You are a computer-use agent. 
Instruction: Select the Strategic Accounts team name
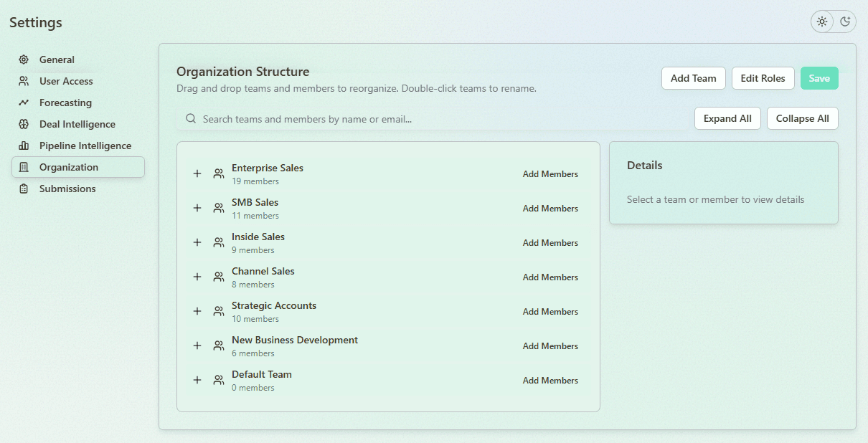[x=274, y=305]
